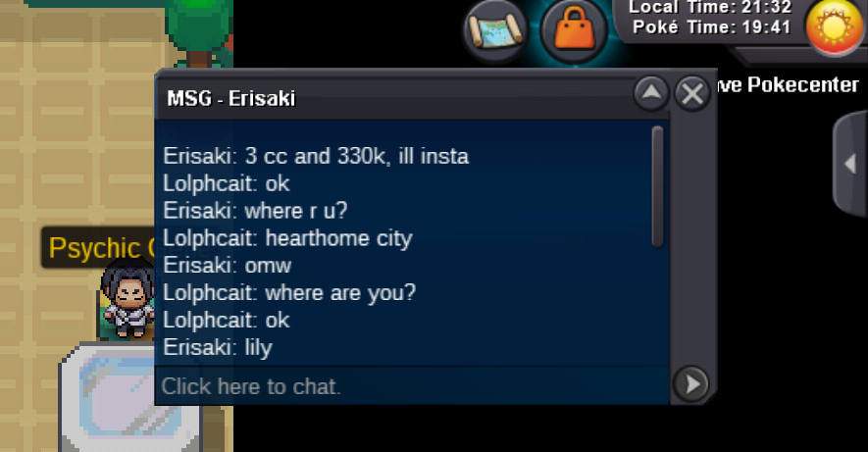Image resolution: width=868 pixels, height=452 pixels.
Task: Click the Pokecenter location label
Action: click(x=788, y=84)
